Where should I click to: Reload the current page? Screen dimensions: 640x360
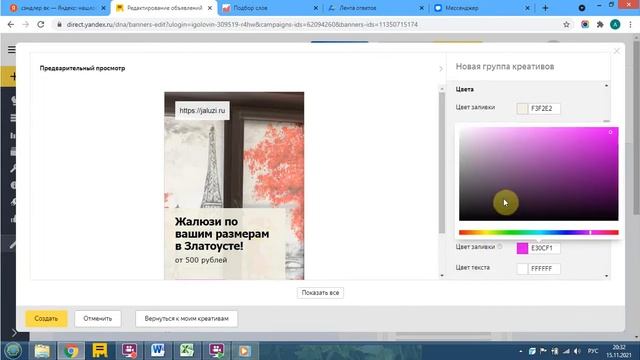tap(41, 24)
